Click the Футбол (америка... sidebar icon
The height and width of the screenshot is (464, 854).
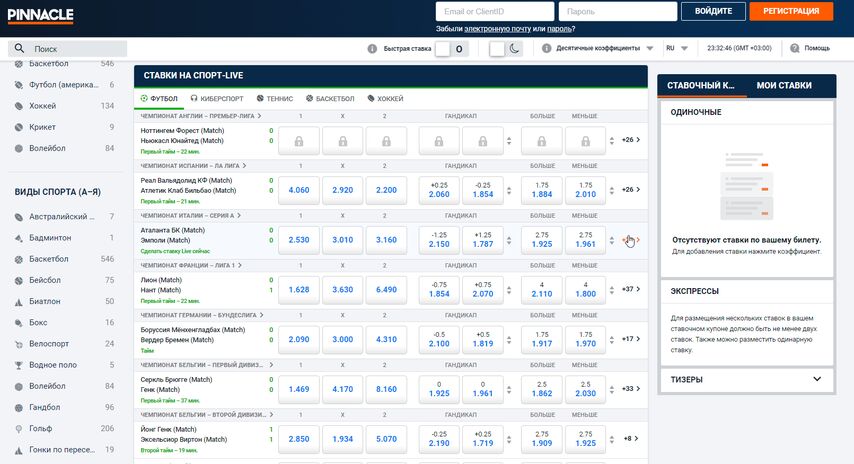(x=19, y=84)
